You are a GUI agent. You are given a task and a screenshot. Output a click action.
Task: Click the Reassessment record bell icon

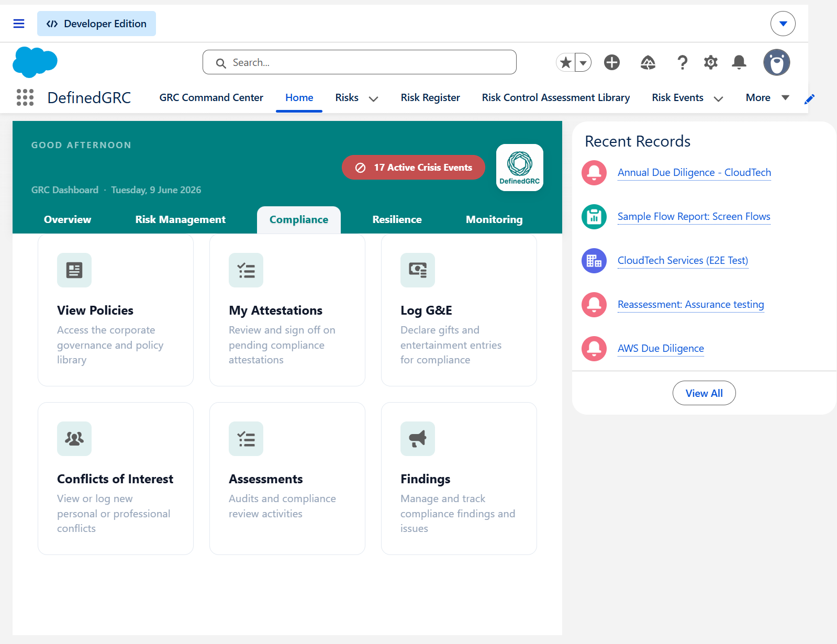point(594,305)
